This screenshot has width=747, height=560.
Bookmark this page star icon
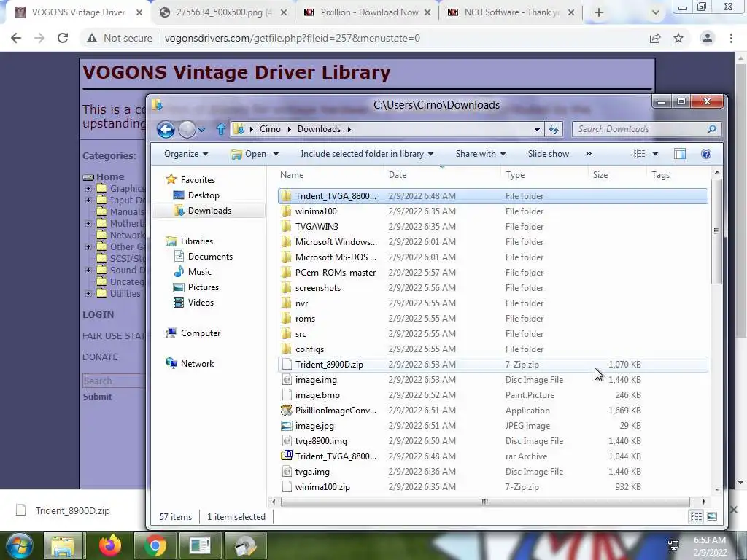coord(678,38)
